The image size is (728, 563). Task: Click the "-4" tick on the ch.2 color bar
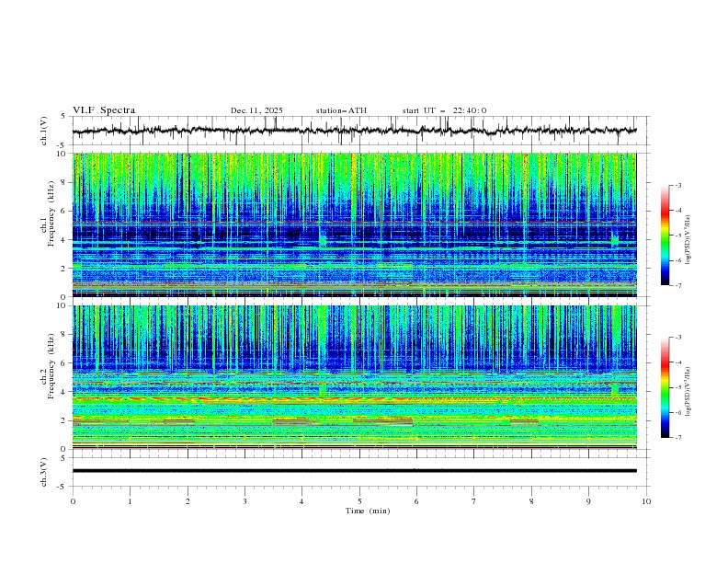click(677, 362)
